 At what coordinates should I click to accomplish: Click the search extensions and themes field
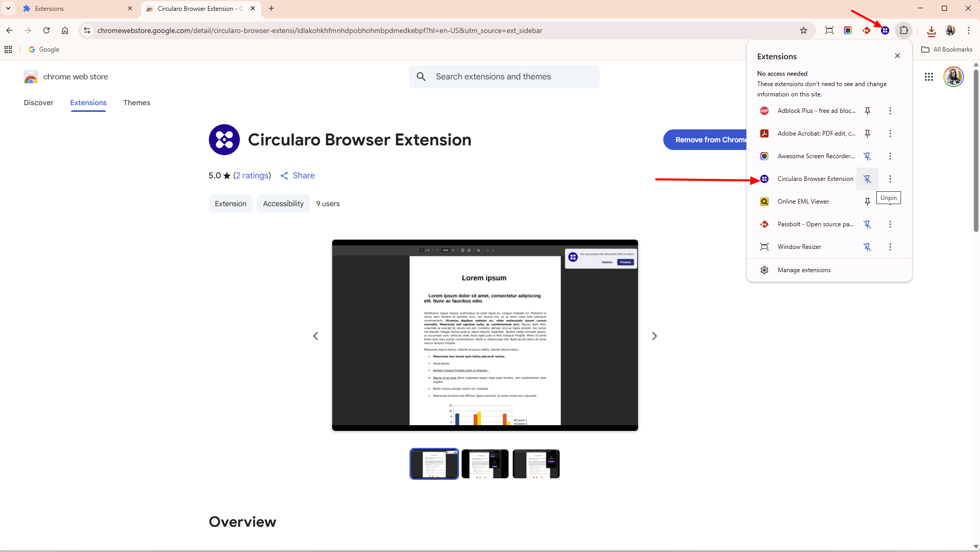click(x=504, y=76)
